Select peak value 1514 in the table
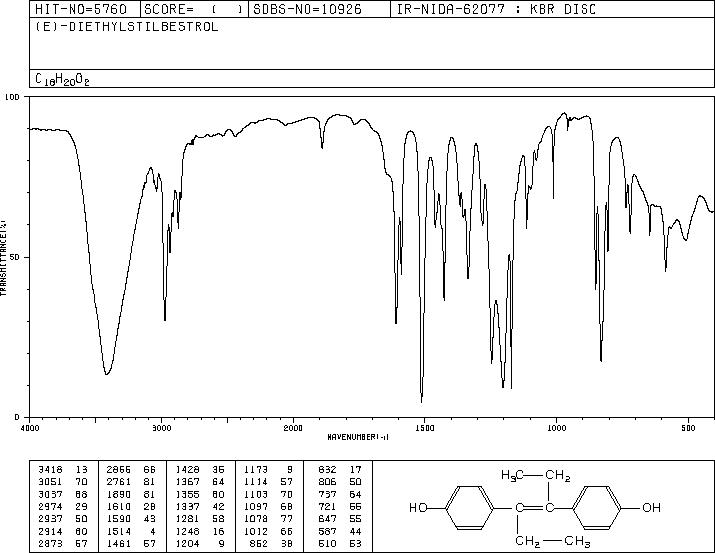This screenshot has width=715, height=553. 119,532
